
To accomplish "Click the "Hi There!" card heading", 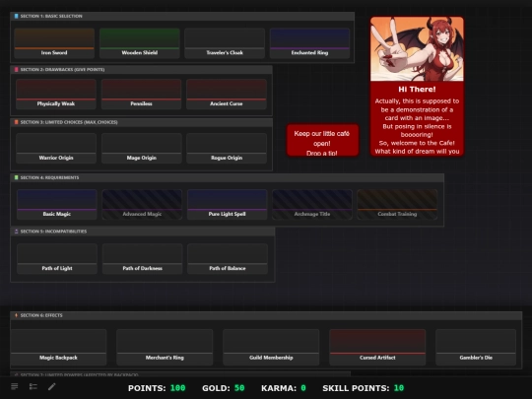I will point(417,90).
